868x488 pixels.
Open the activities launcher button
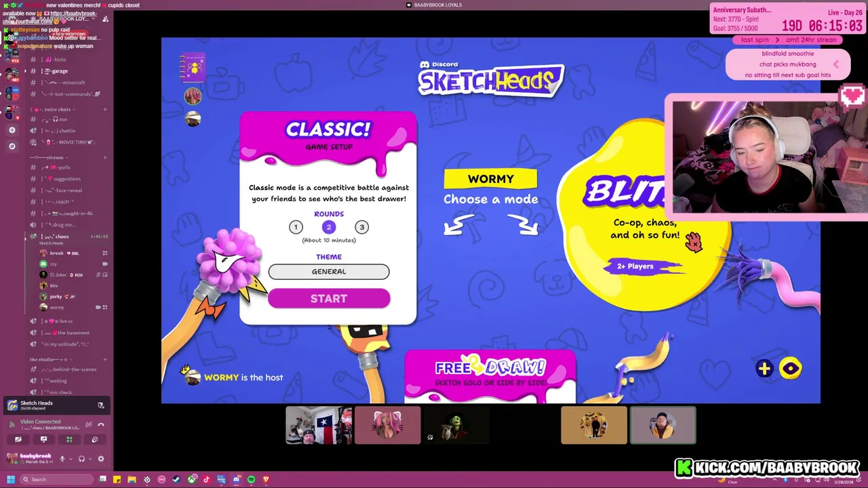click(x=69, y=439)
